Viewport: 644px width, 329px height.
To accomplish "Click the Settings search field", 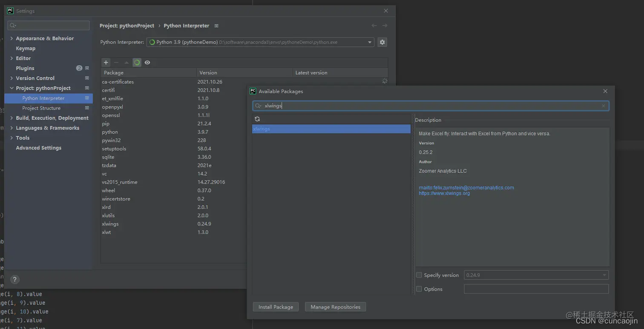I will [49, 26].
